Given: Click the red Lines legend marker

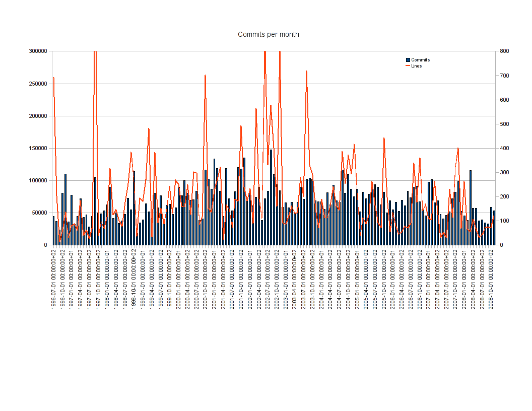Looking at the screenshot, I should tap(408, 66).
